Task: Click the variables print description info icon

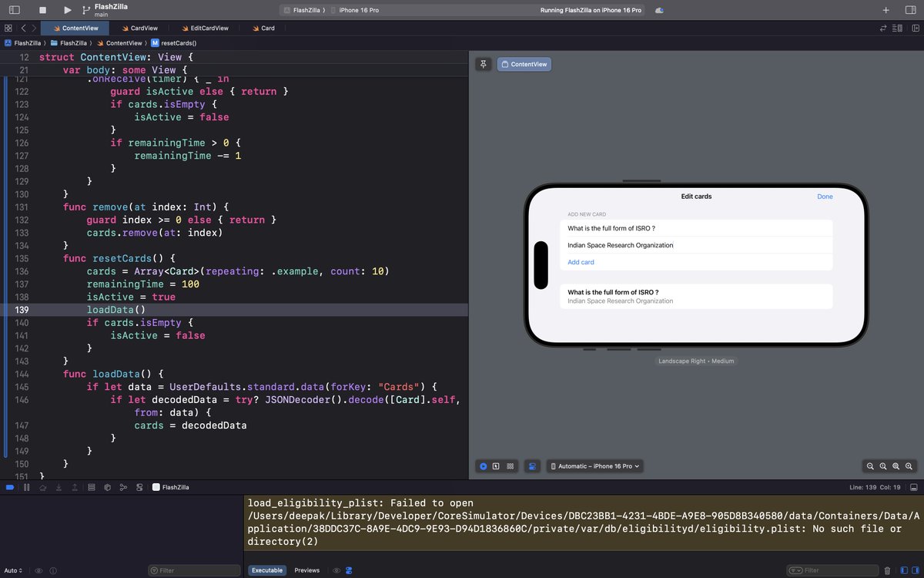Action: tap(52, 570)
